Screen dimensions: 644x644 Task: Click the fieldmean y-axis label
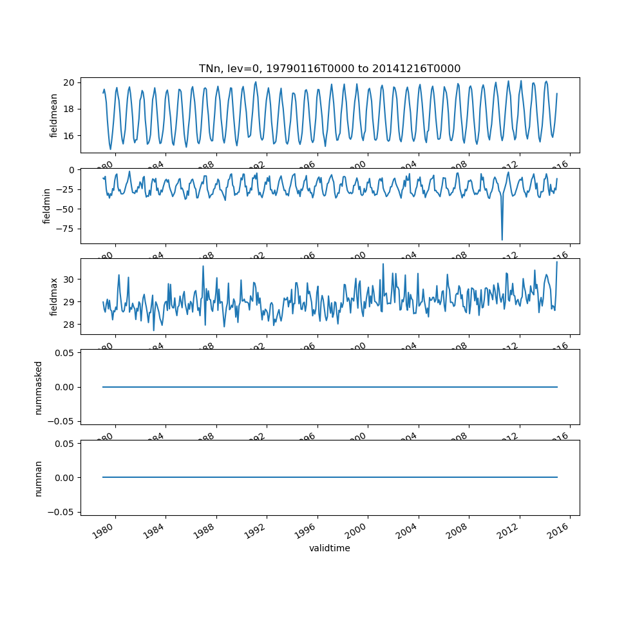click(54, 115)
